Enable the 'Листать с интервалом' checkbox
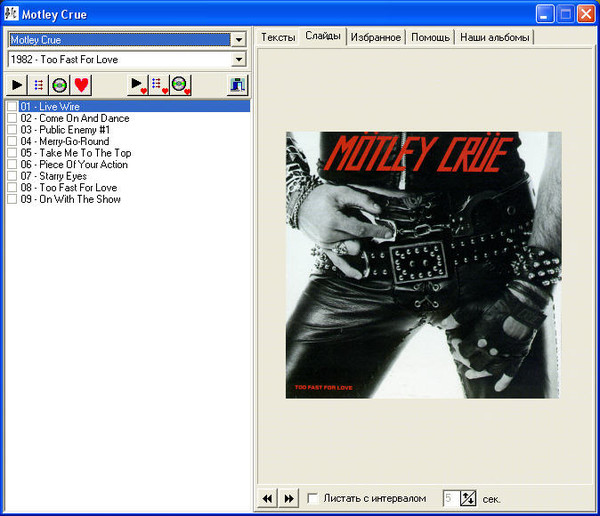The image size is (600, 516). pyautogui.click(x=313, y=498)
